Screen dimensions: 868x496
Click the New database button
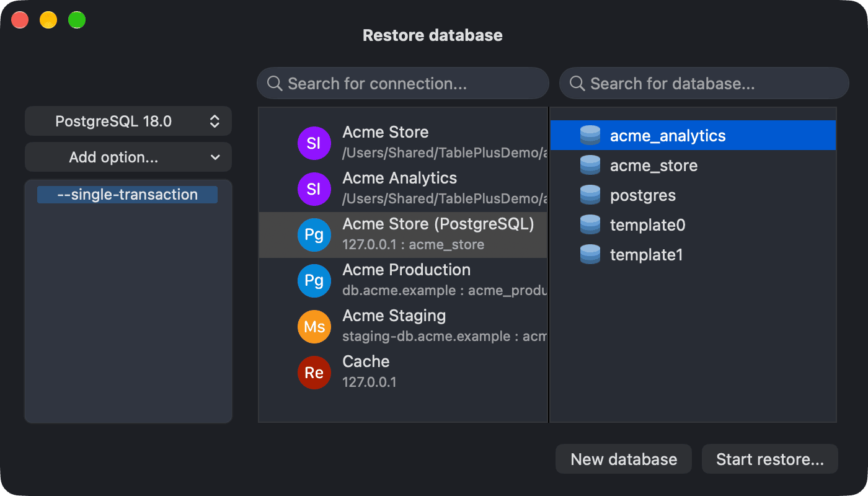coord(624,459)
